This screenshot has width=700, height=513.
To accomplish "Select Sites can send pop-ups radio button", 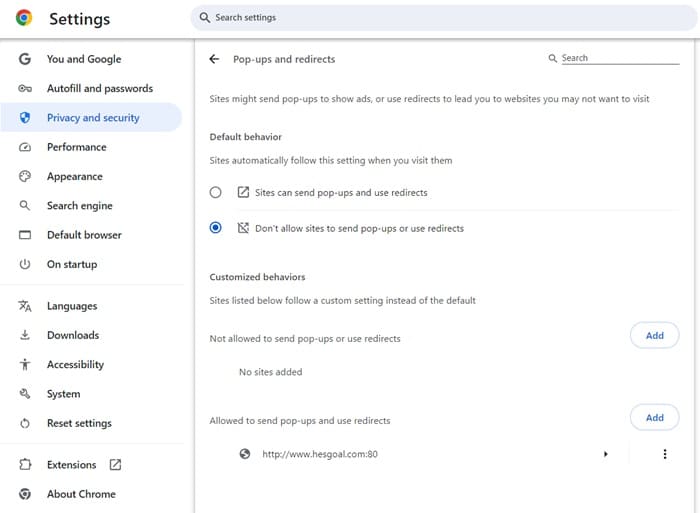I will pyautogui.click(x=215, y=192).
